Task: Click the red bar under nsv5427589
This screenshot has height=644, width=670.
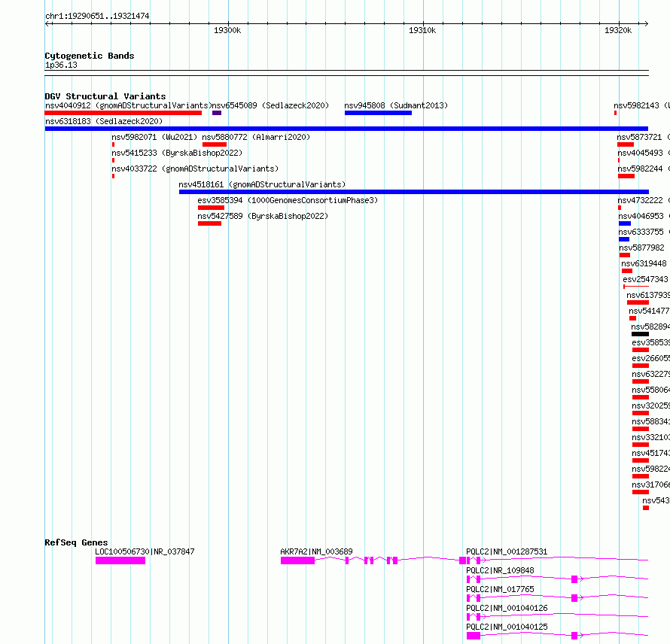Action: (x=209, y=223)
